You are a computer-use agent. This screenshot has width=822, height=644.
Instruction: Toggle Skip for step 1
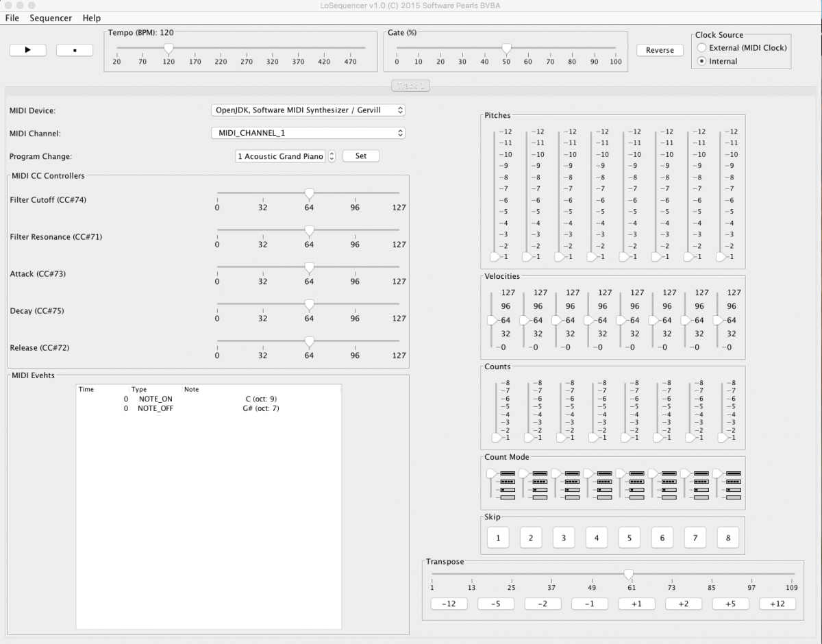pyautogui.click(x=498, y=538)
